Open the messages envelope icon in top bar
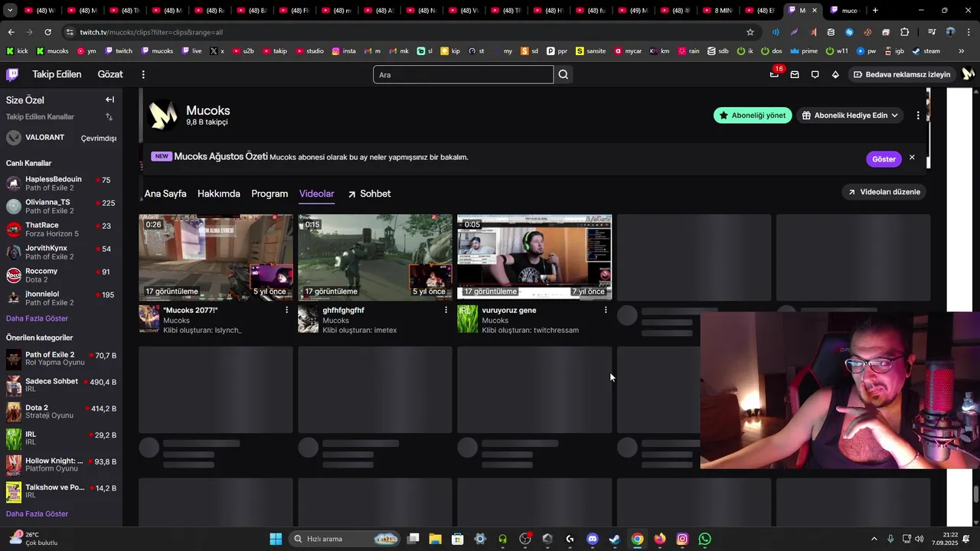Image resolution: width=980 pixels, height=551 pixels. pos(795,74)
